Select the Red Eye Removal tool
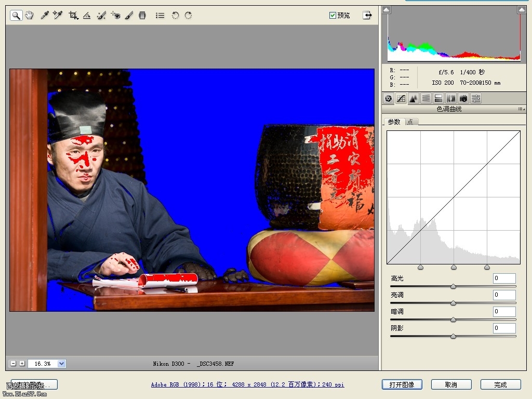The height and width of the screenshot is (399, 532). (115, 16)
